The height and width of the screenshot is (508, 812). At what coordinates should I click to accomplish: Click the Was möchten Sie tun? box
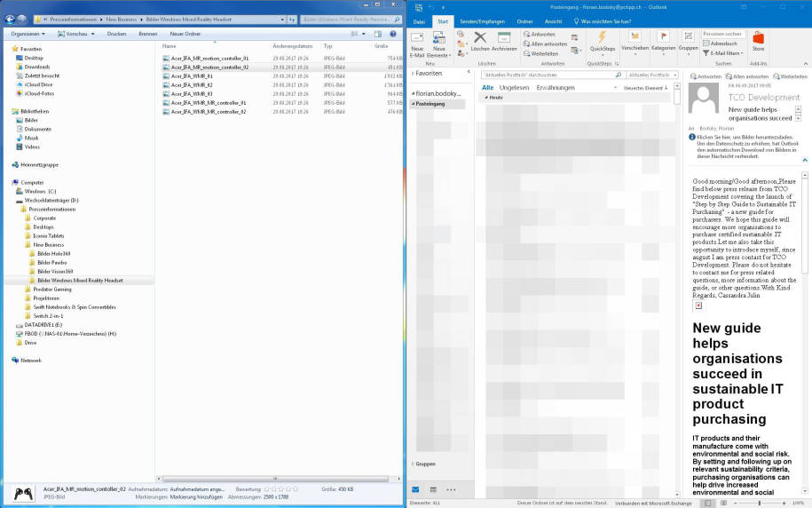(603, 22)
